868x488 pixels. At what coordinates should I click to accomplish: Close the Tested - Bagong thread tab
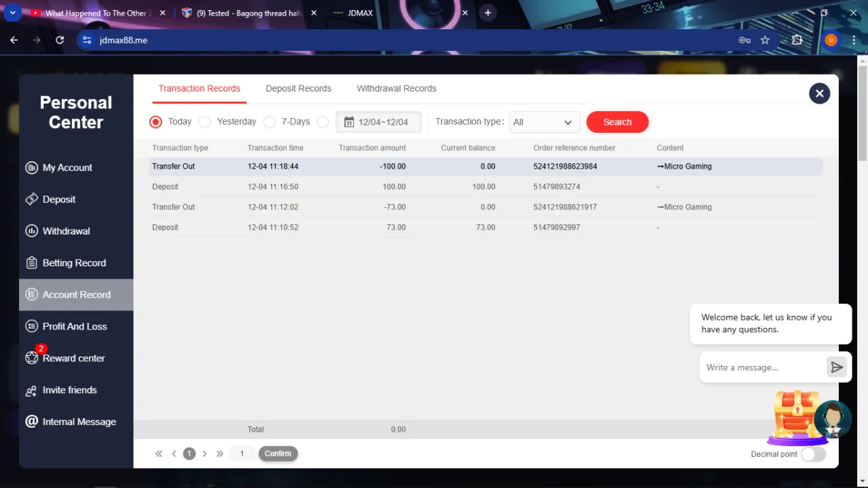coord(313,13)
